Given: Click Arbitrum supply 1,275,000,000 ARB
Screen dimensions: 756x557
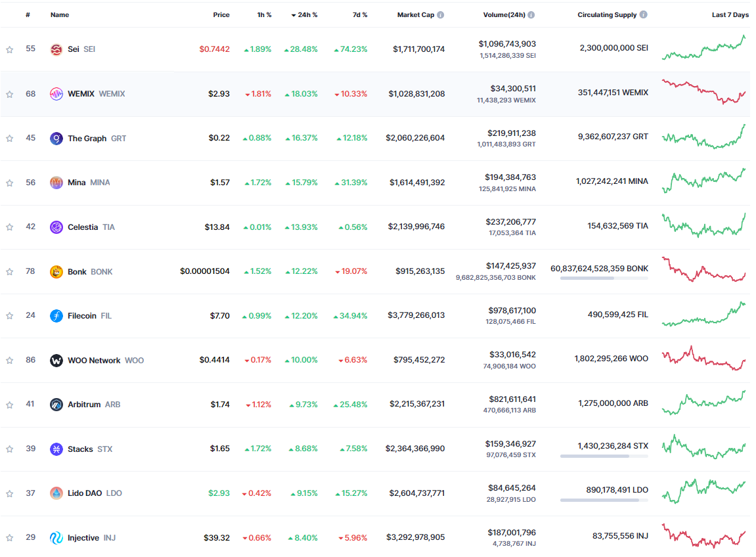Looking at the screenshot, I should point(613,403).
